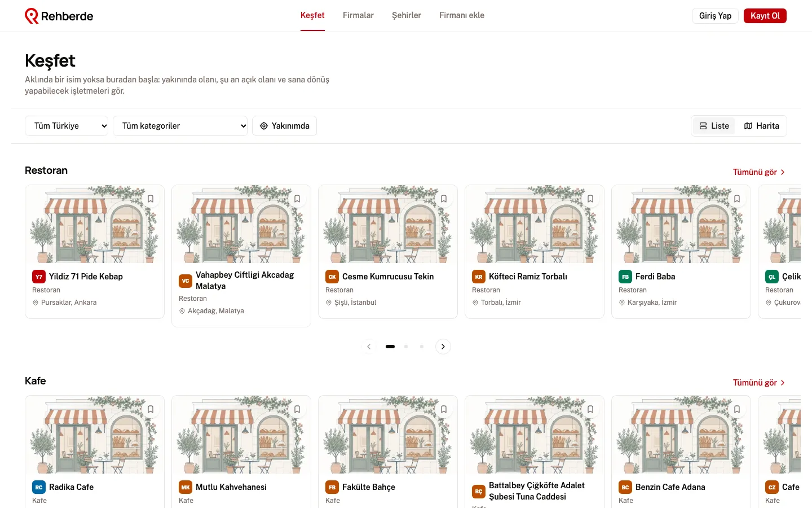Image resolution: width=812 pixels, height=508 pixels.
Task: Expand the Tüm kategoriler dropdown
Action: pos(180,126)
